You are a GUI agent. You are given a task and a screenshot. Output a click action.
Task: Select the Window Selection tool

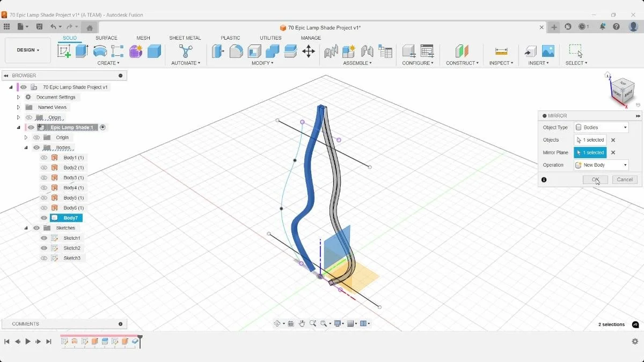click(576, 51)
